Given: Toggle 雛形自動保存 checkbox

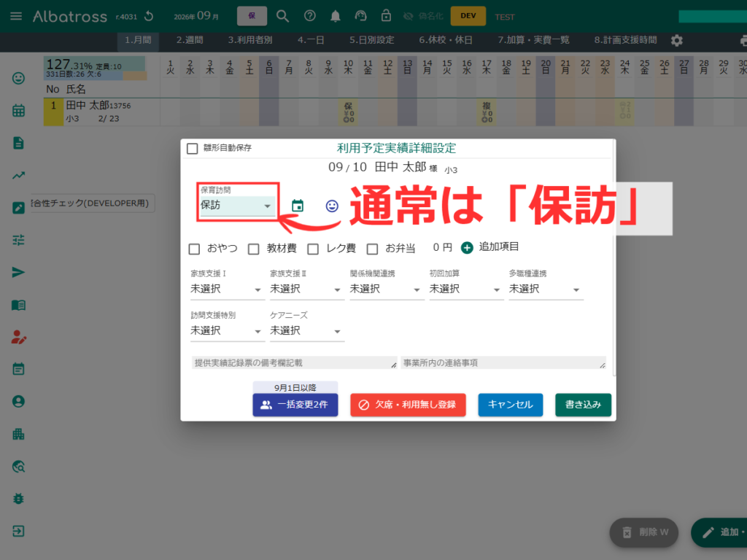Looking at the screenshot, I should coord(193,149).
